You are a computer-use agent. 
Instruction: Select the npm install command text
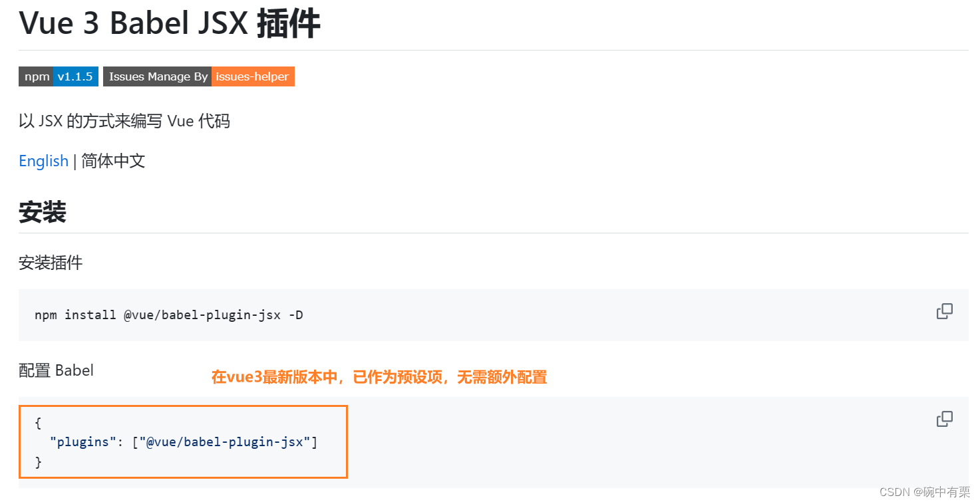click(168, 314)
